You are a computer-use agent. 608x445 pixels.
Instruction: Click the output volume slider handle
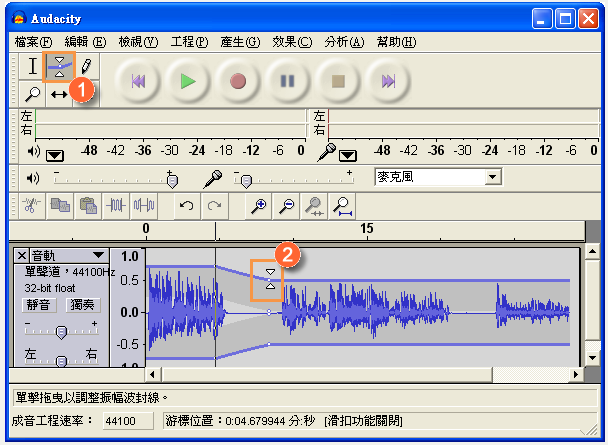[x=172, y=181]
